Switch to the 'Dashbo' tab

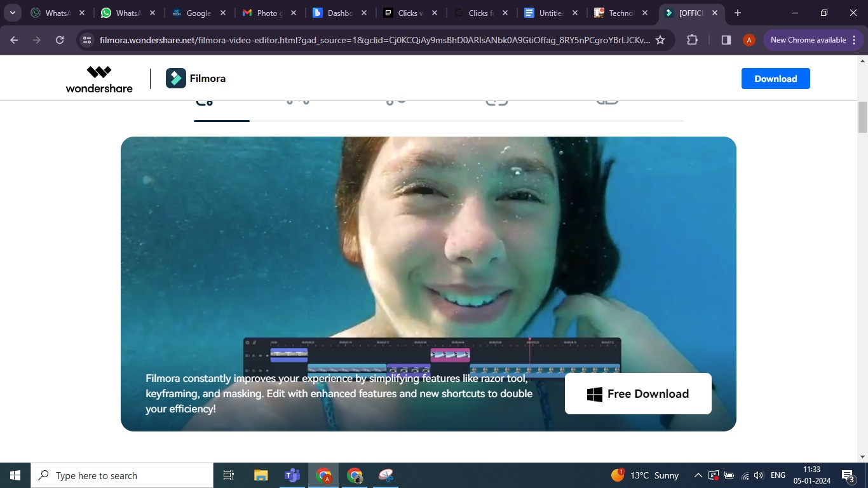(339, 13)
